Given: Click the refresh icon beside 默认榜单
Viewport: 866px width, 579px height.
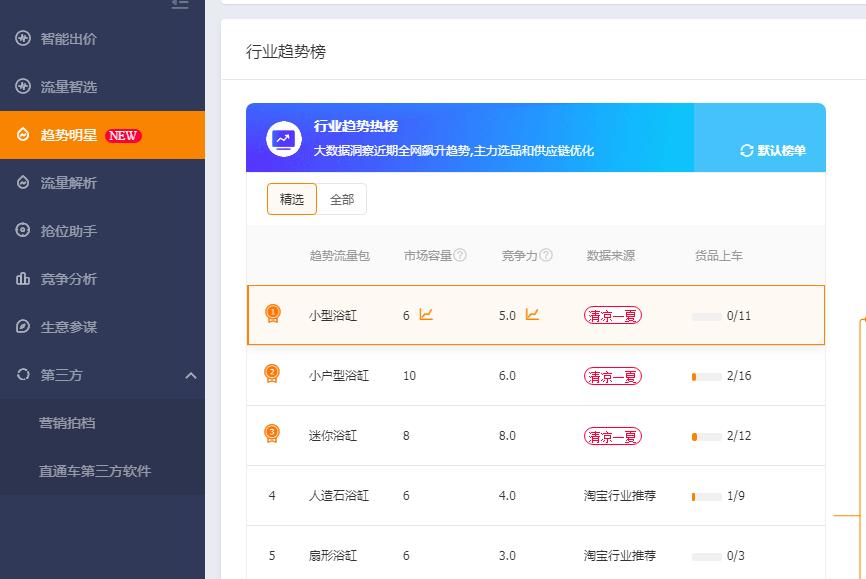Looking at the screenshot, I should pos(746,152).
